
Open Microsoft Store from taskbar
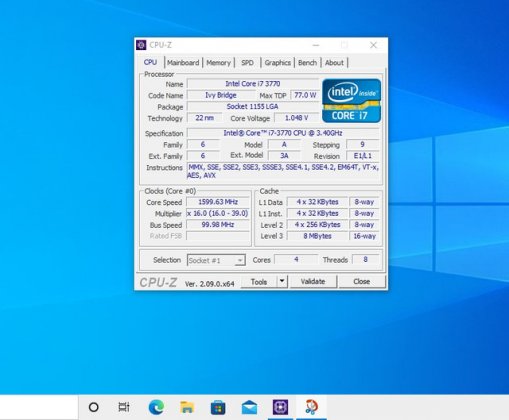[x=218, y=408]
